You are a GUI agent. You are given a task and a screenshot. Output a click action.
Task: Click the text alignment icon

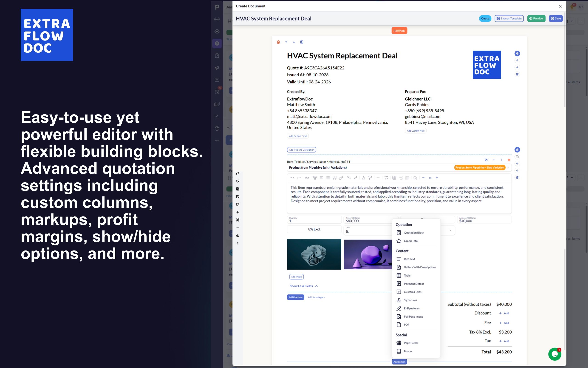click(321, 178)
